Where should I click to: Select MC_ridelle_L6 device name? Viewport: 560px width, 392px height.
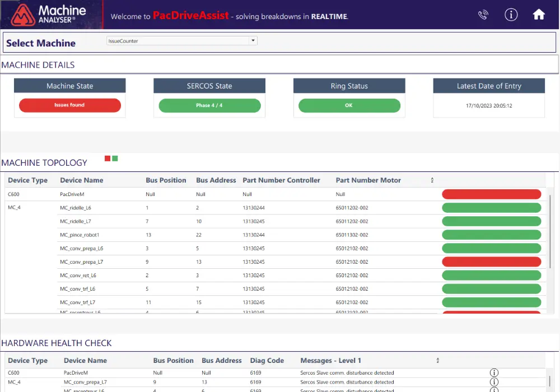click(76, 208)
